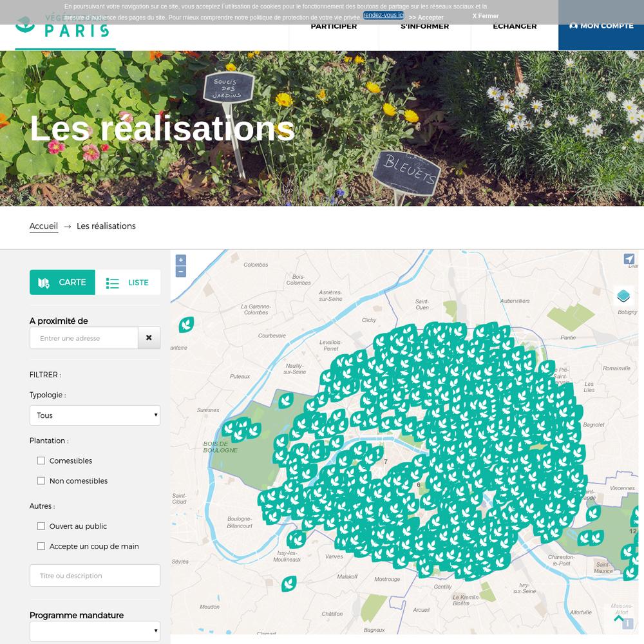Click the leaf marker near Nanterre
The height and width of the screenshot is (644, 644).
186,325
